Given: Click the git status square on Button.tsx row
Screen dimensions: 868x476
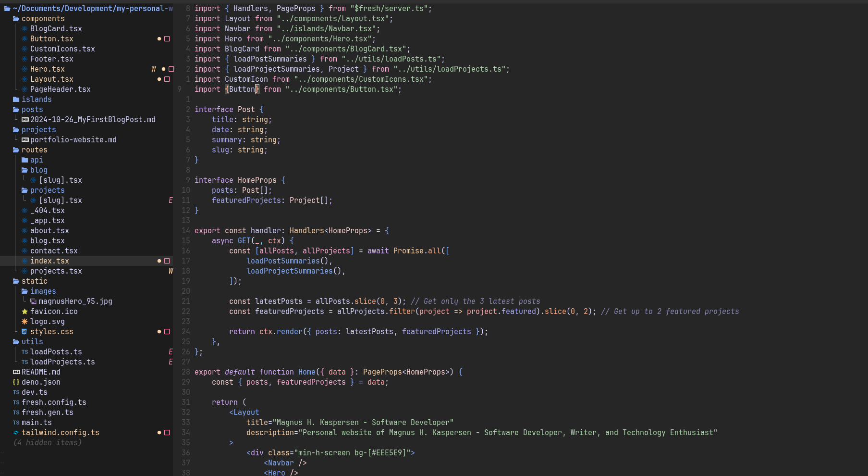Looking at the screenshot, I should [167, 39].
